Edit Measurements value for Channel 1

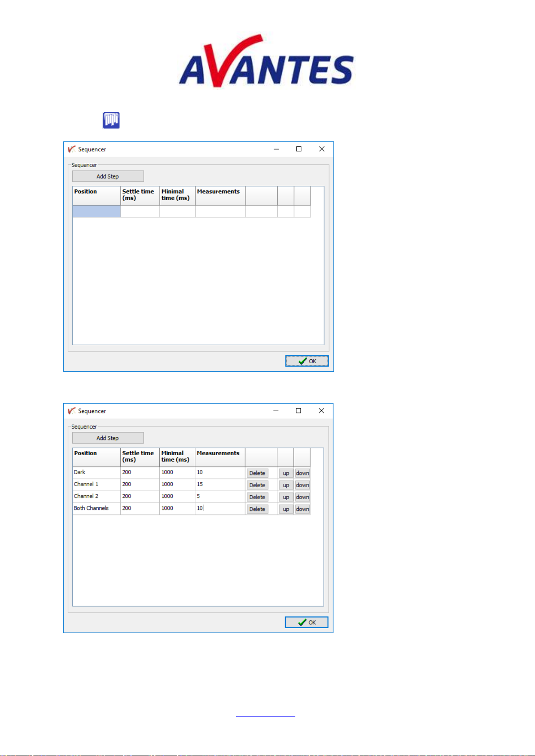click(x=219, y=484)
